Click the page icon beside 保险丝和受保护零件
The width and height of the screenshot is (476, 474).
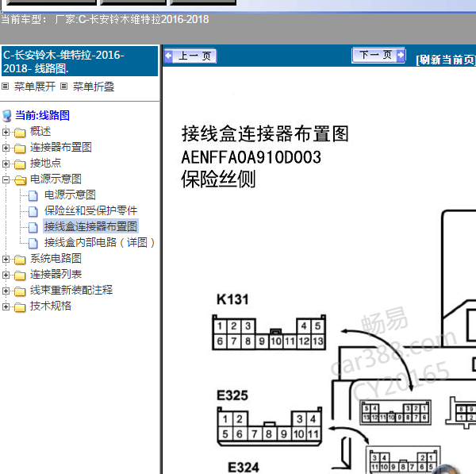(x=33, y=211)
